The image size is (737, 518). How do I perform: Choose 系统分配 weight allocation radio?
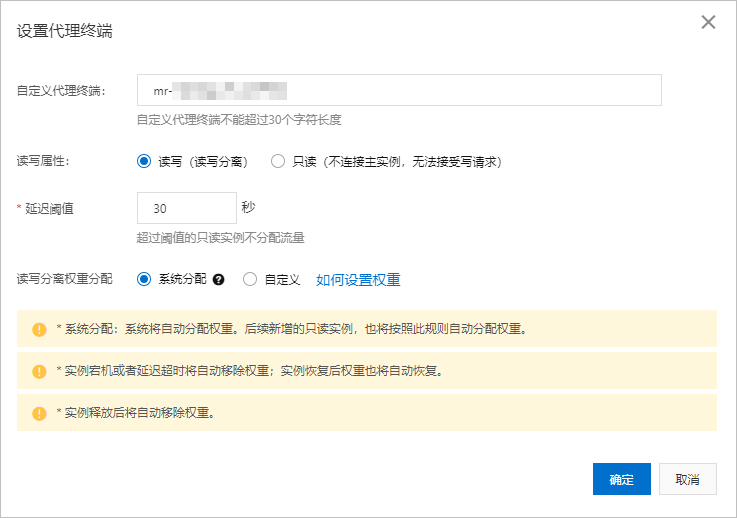point(144,280)
